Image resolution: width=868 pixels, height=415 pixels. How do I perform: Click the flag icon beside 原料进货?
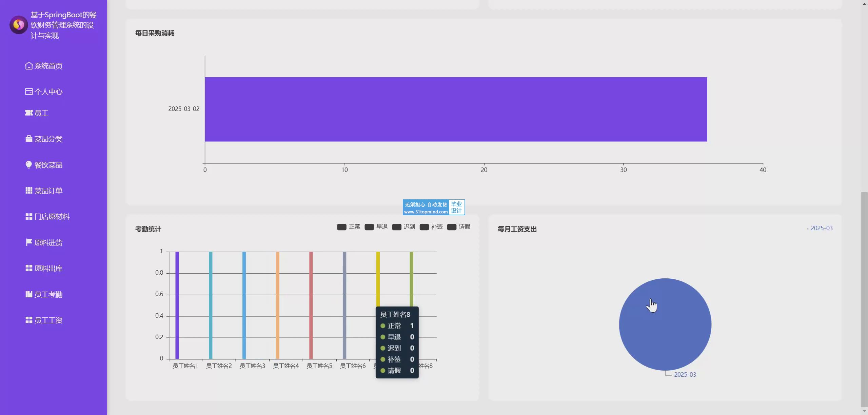29,242
